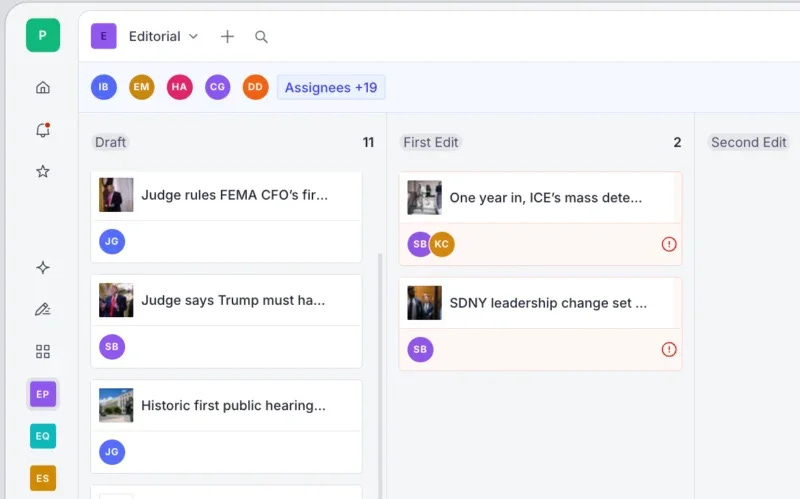Click KC avatar on ICE mass detention card
800x499 pixels.
pos(442,244)
